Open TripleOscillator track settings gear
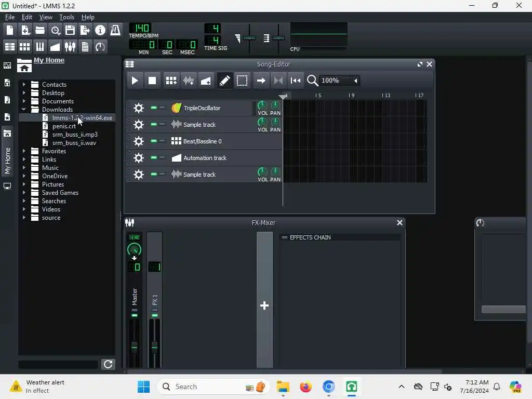The width and height of the screenshot is (532, 399). coord(138,108)
